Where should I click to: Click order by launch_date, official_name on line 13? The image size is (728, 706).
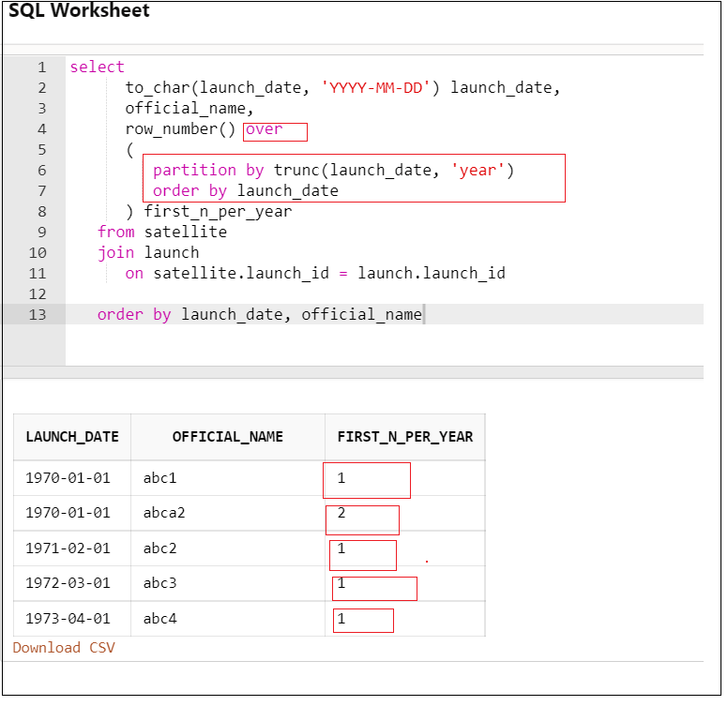(x=260, y=314)
